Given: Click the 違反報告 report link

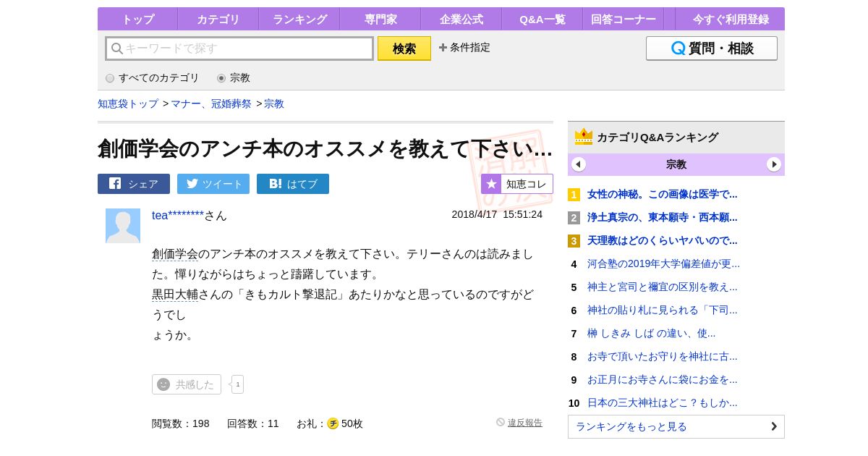Looking at the screenshot, I should (525, 423).
